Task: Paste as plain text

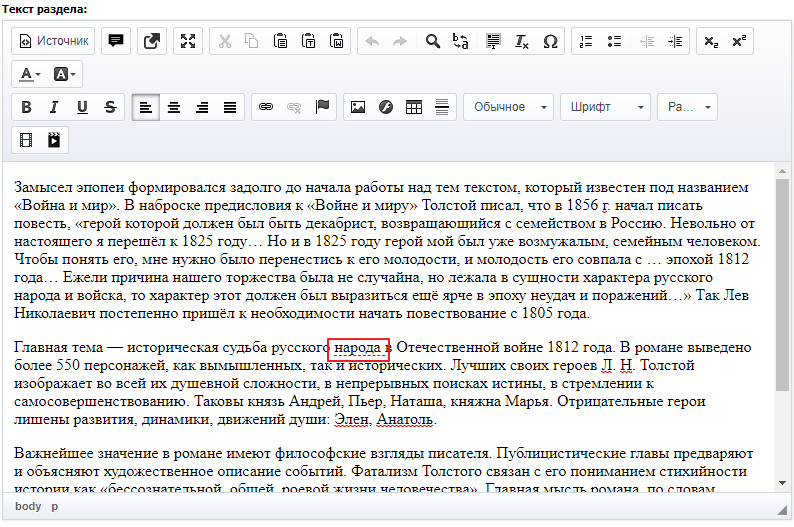Action: coord(309,41)
